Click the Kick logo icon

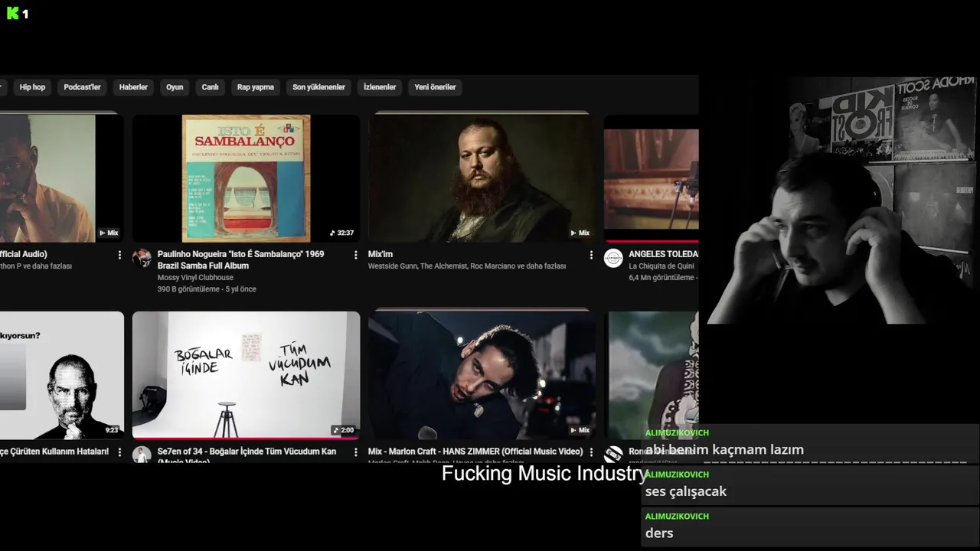[12, 13]
